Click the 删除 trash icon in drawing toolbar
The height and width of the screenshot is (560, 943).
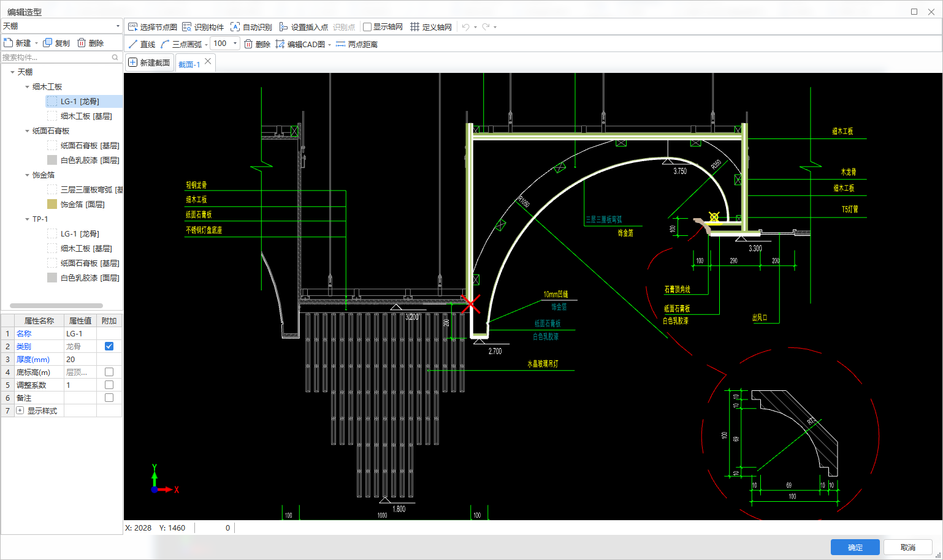point(248,44)
